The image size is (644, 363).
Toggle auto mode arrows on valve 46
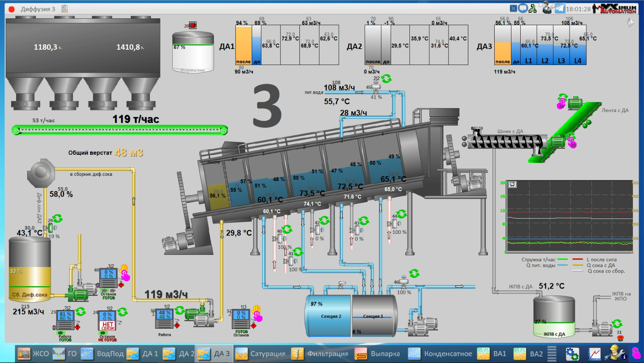414,274
